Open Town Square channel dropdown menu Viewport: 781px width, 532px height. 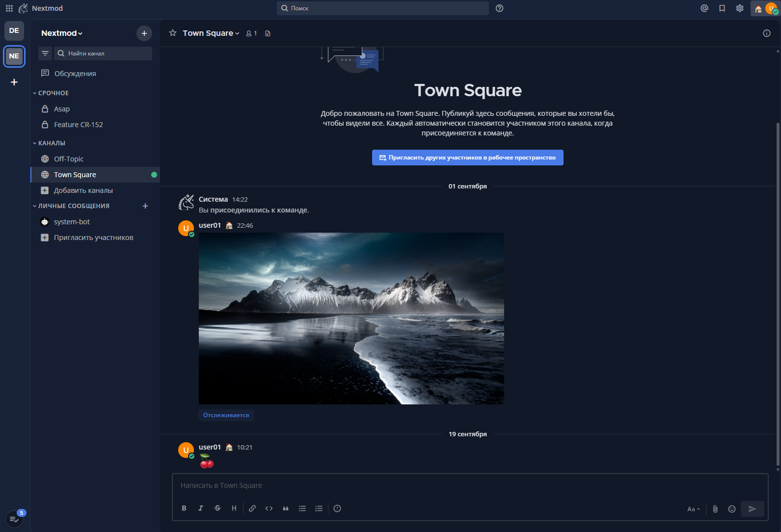[x=211, y=33]
